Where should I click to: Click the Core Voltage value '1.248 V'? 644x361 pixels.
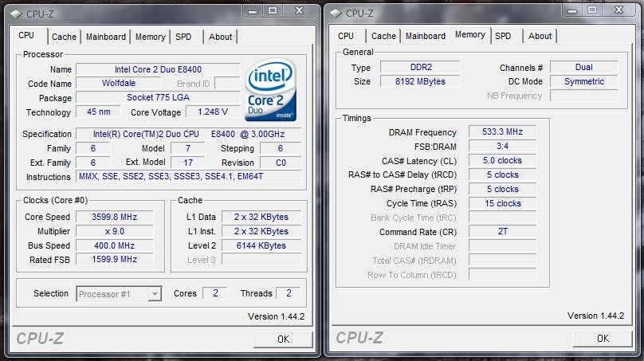[x=213, y=112]
